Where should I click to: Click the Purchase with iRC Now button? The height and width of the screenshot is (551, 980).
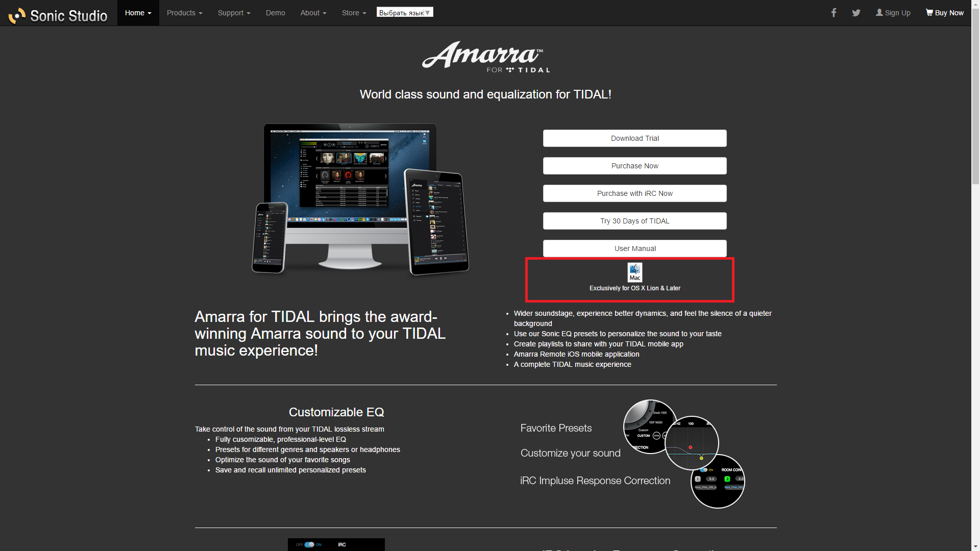tap(635, 193)
